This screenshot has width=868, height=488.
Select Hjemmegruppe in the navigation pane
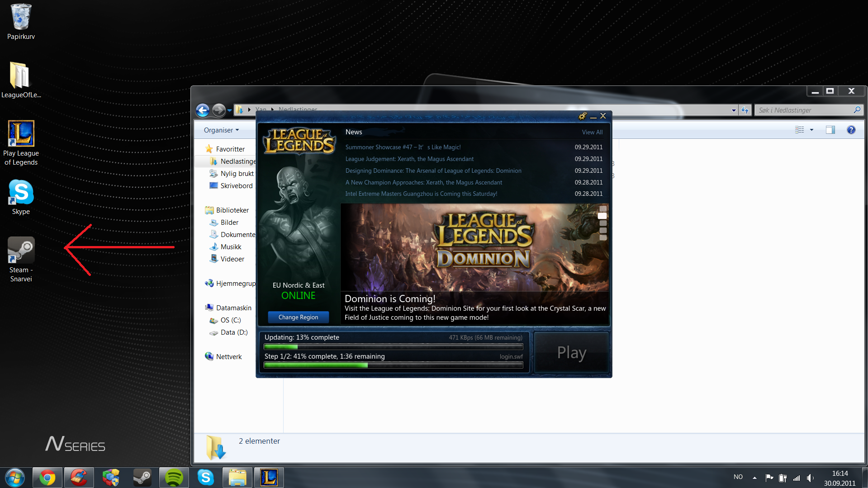tap(230, 283)
